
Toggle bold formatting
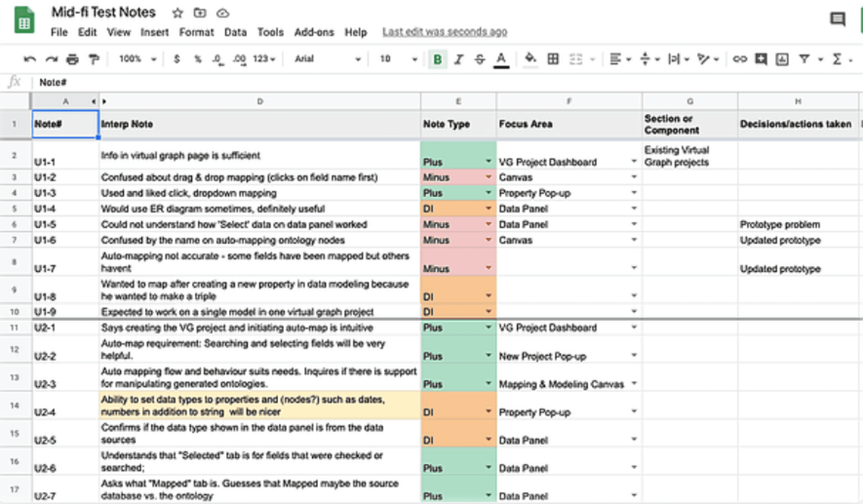pyautogui.click(x=437, y=59)
